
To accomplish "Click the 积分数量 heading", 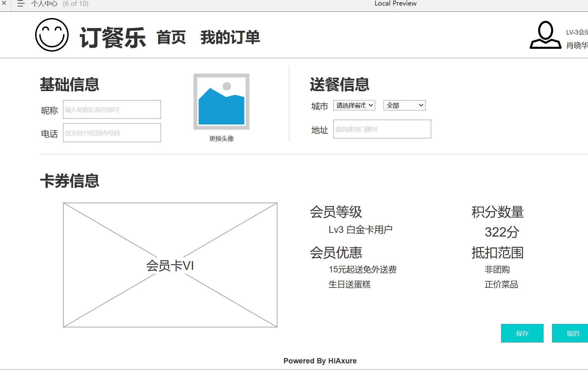I will point(498,212).
